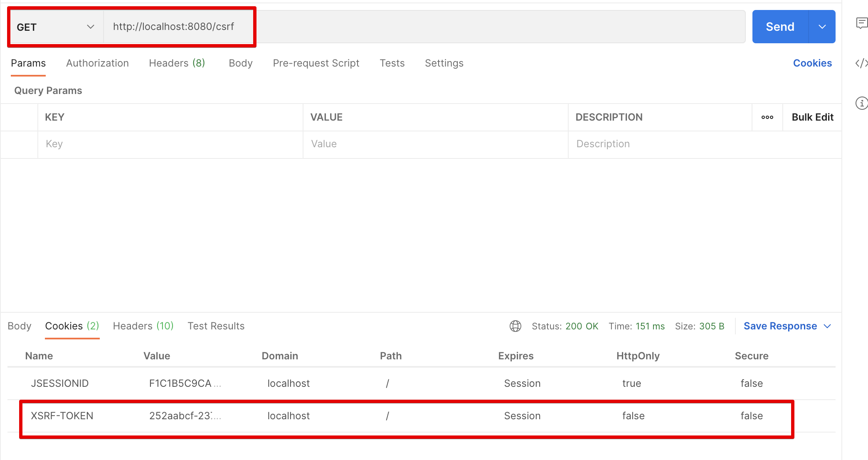Open the Tests tab

(x=392, y=63)
